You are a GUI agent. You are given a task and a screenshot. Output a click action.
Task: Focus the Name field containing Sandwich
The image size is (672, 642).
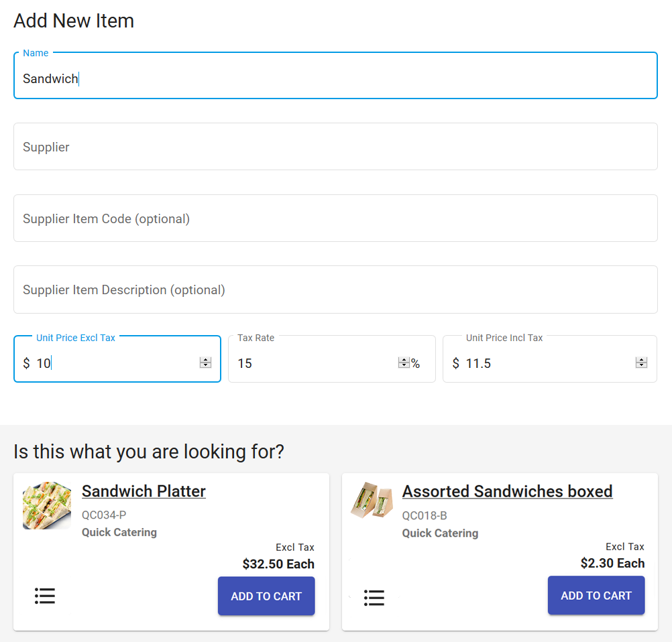(335, 78)
